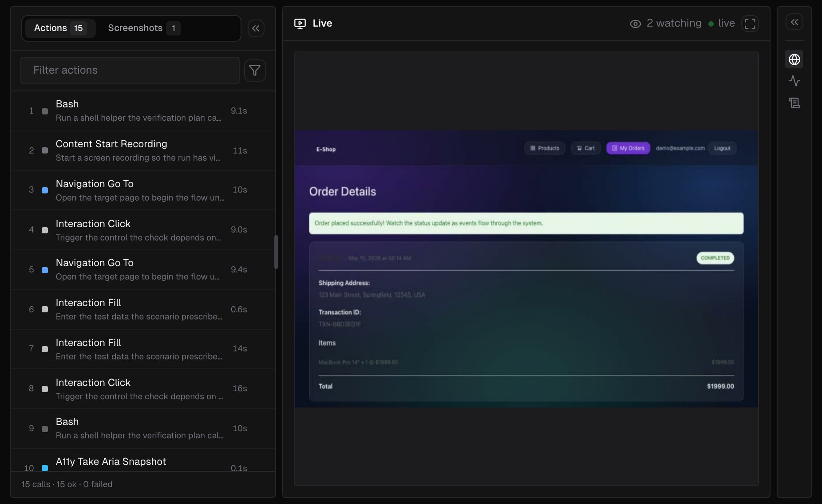Select action 7 Interaction Fill
Viewport: 822px width, 504px height.
(142, 349)
